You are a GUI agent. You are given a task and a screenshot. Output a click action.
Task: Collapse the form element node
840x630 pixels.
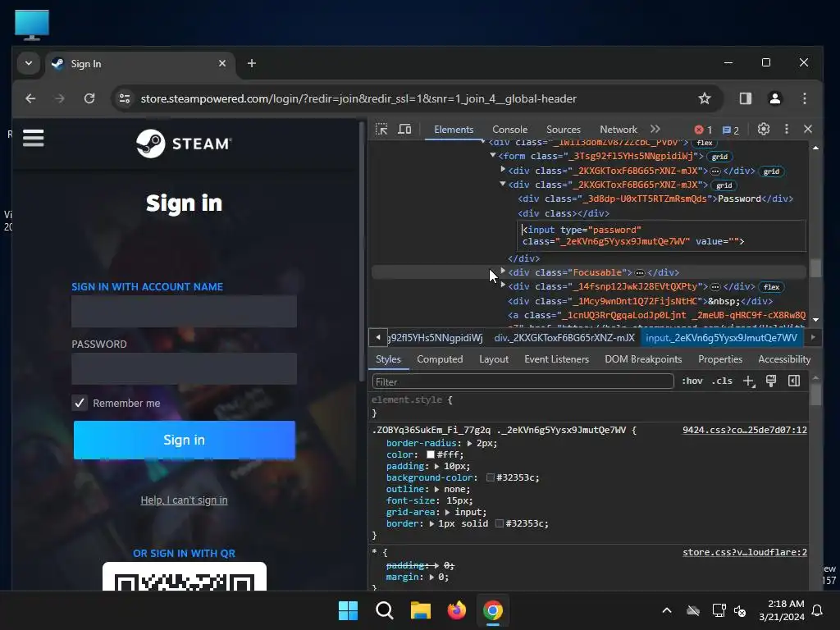click(x=493, y=155)
